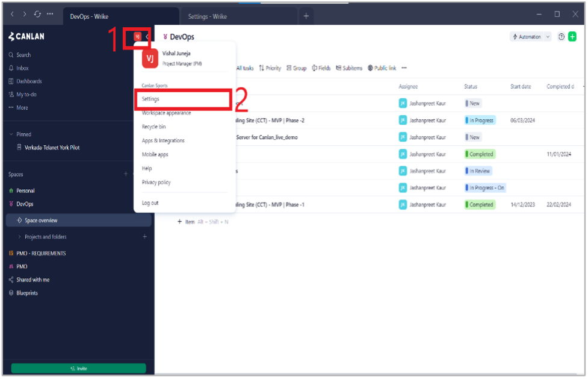
Task: Click the VJ profile avatar in sidebar header
Action: click(137, 36)
